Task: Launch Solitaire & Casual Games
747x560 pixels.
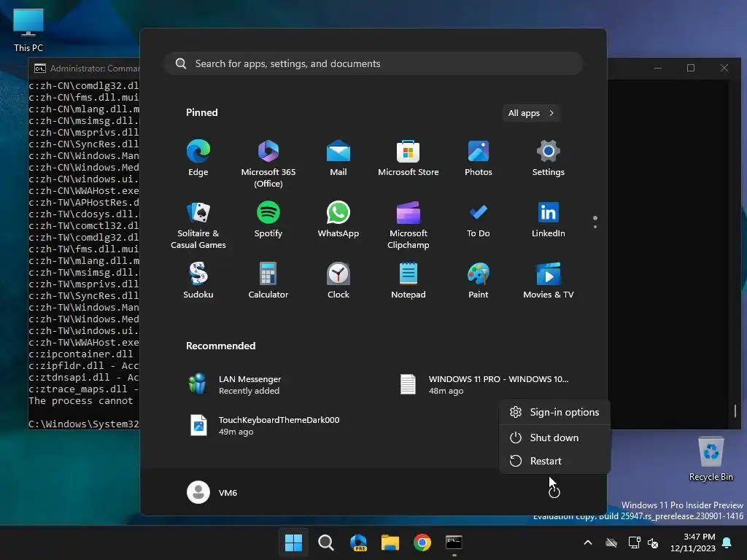Action: (x=198, y=225)
